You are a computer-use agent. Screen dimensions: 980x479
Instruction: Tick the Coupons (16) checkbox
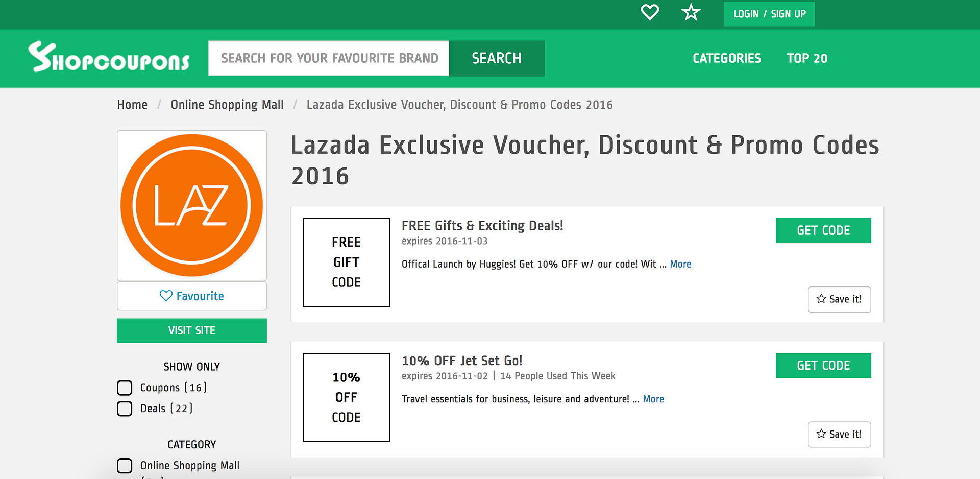(x=125, y=388)
